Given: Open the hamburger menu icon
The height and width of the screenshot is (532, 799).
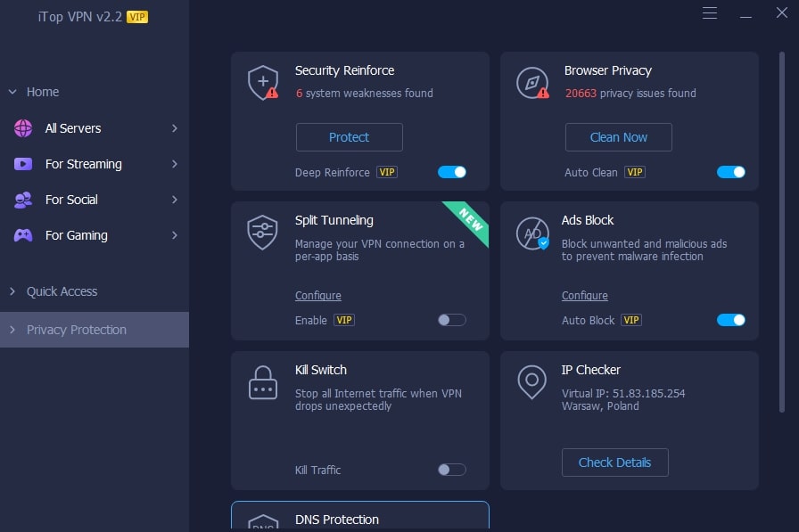Looking at the screenshot, I should [x=710, y=12].
